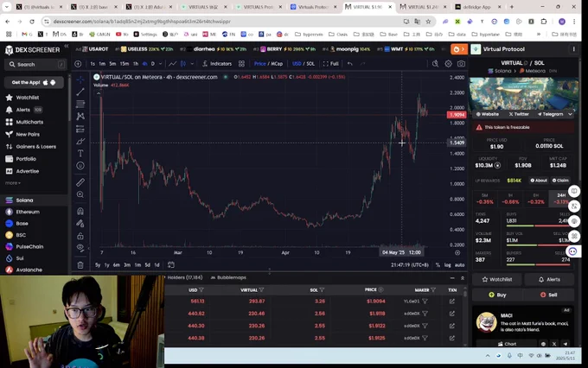Toggle magnet mode for drawings
Image resolution: width=588 pixels, height=368 pixels.
[x=80, y=212]
